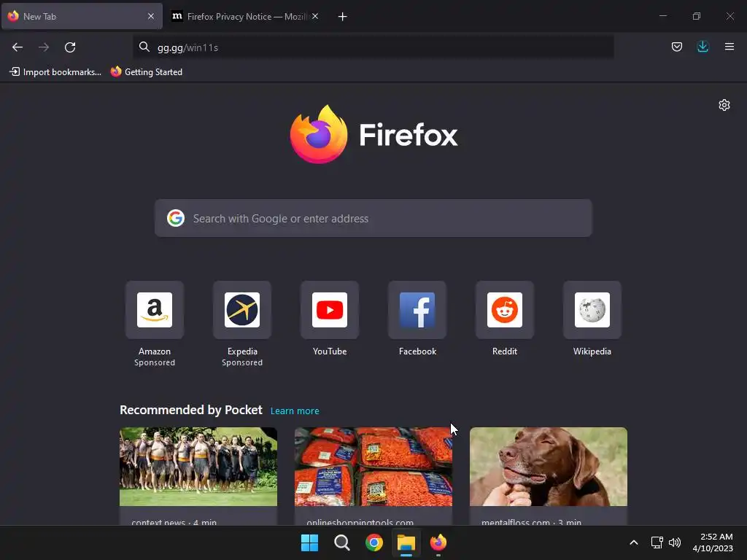Click Learn more next to Pocket
Viewport: 747px width, 560px height.
coord(295,411)
